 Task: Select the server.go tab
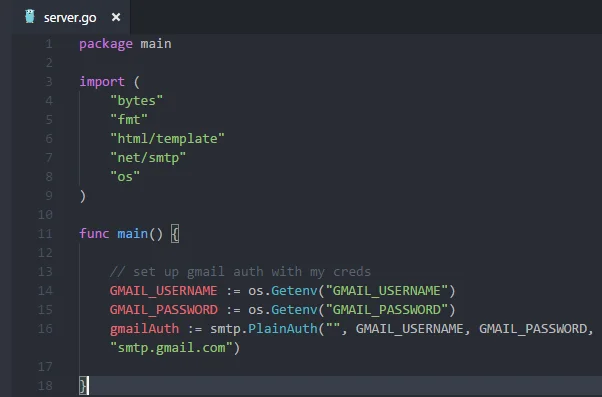click(x=71, y=17)
